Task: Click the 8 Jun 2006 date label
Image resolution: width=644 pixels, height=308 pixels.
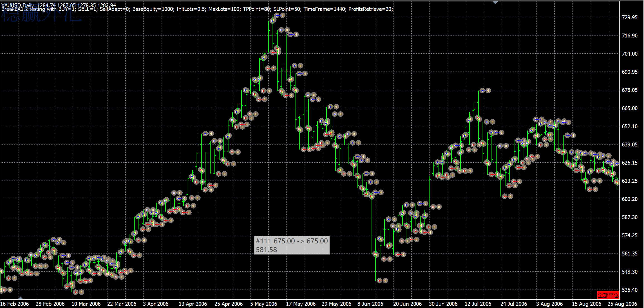Action: tap(370, 304)
